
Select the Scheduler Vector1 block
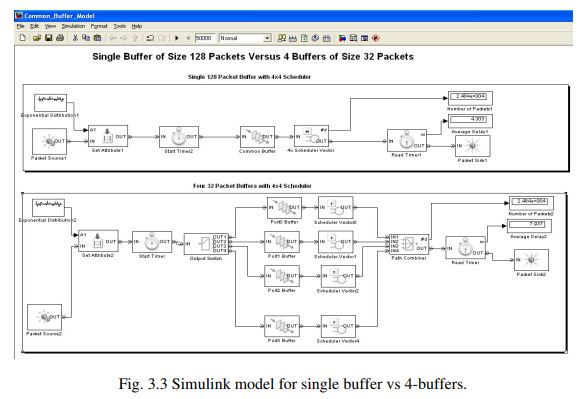tap(336, 242)
